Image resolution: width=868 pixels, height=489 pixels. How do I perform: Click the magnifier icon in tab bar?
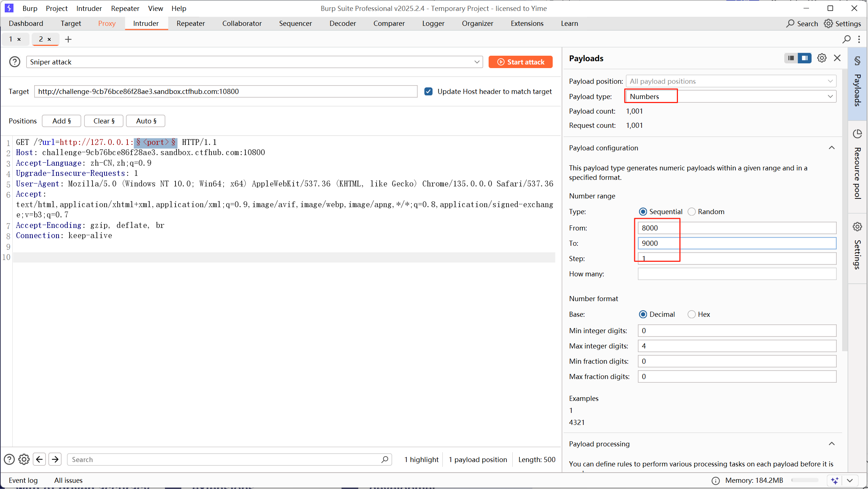coord(847,39)
